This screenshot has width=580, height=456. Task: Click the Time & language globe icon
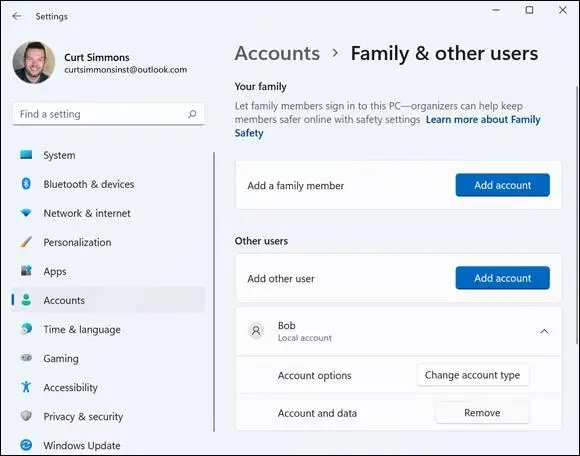tap(26, 329)
